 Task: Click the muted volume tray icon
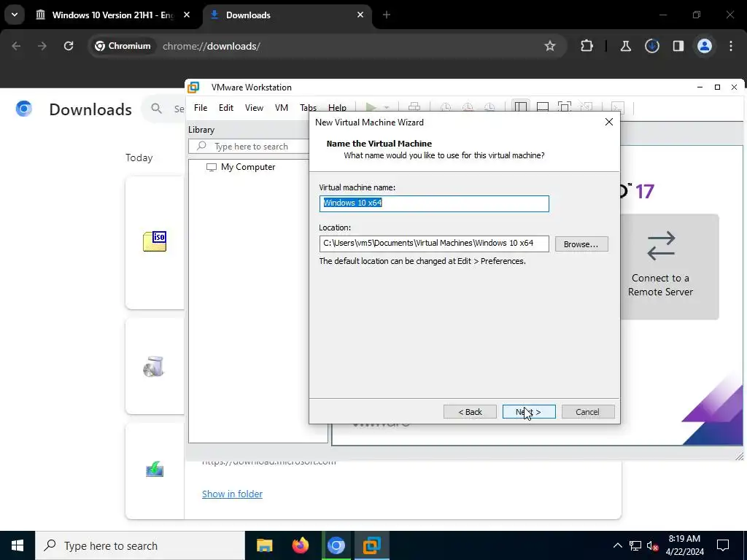coord(653,545)
